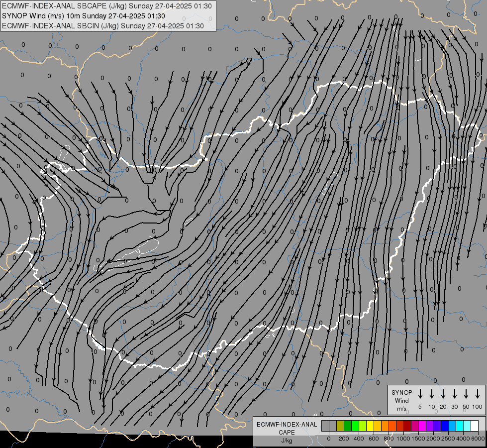Click the 2000 tick on CAPE scale

(433, 439)
